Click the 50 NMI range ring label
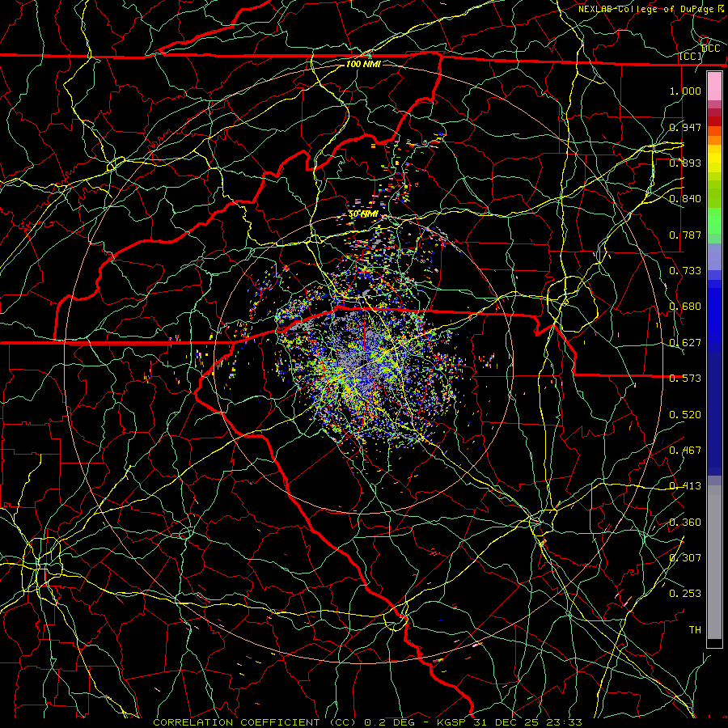This screenshot has height=728, width=728. (x=363, y=214)
